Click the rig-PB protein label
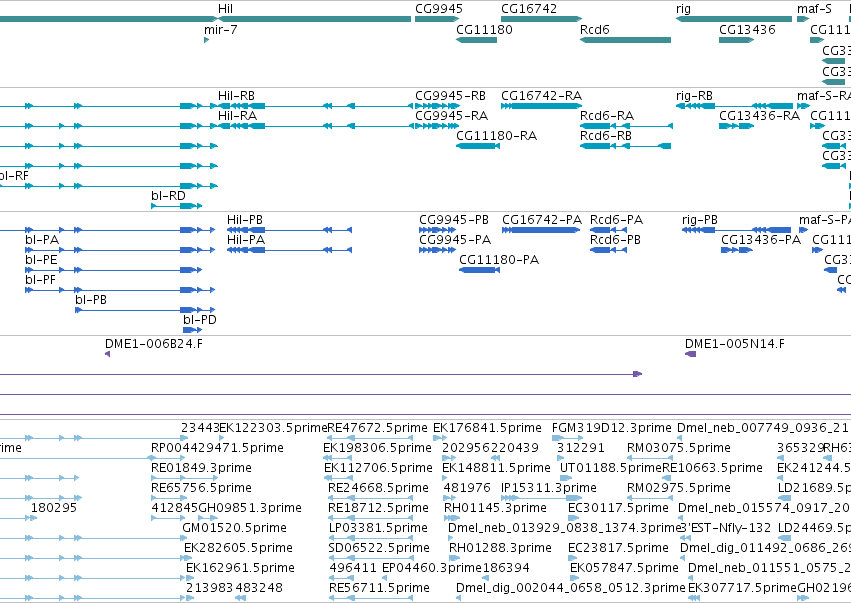Screen dimensions: 851x603 click(x=700, y=220)
